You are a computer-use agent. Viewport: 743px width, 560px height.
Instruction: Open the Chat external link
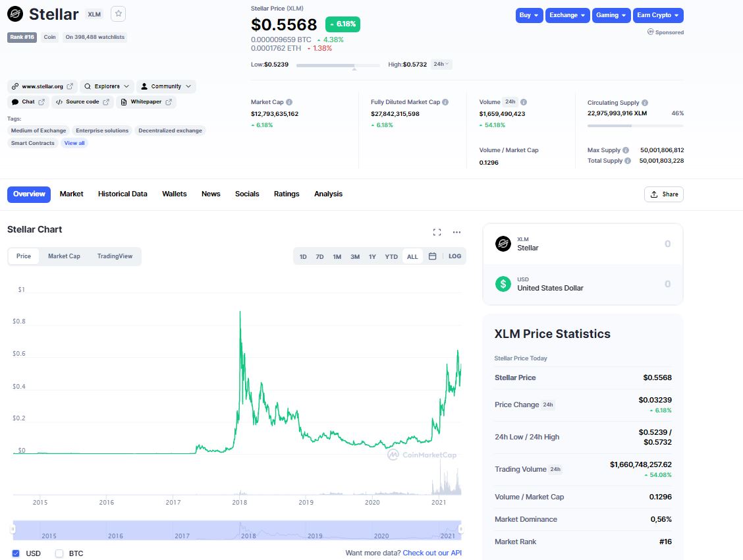tap(28, 102)
